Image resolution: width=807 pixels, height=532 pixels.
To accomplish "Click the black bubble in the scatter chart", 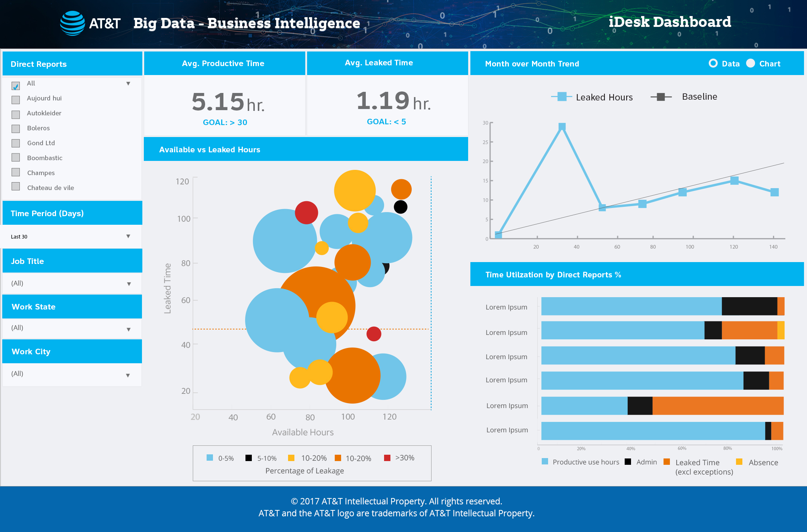I will coord(401,207).
